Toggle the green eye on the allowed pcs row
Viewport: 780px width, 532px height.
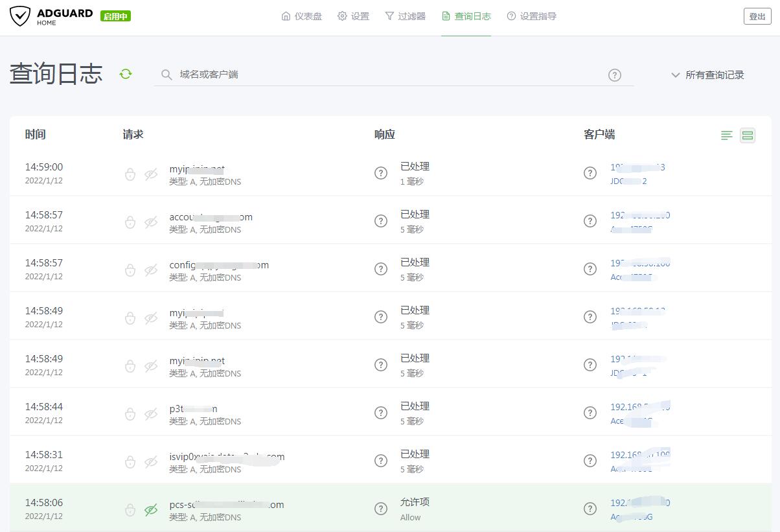[151, 510]
